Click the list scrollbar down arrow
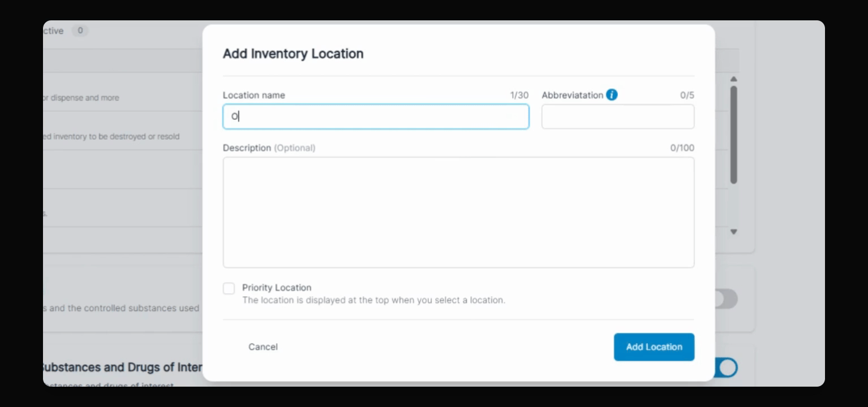The width and height of the screenshot is (868, 407). coord(734,232)
